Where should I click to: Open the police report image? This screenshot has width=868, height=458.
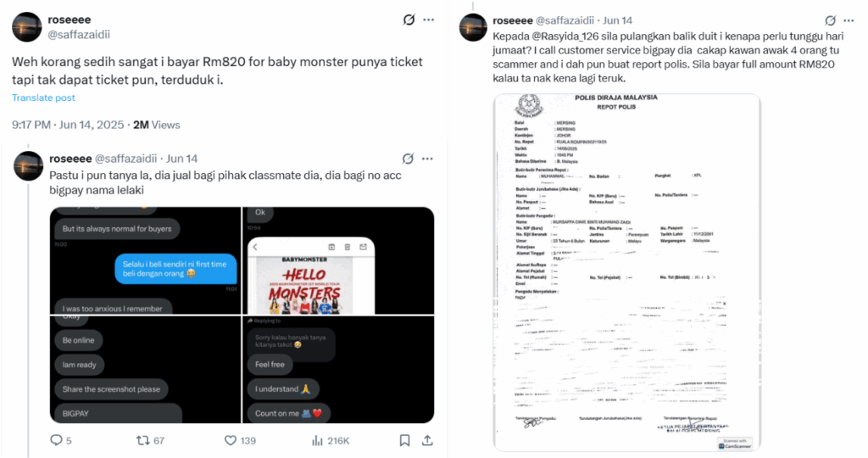[626, 272]
